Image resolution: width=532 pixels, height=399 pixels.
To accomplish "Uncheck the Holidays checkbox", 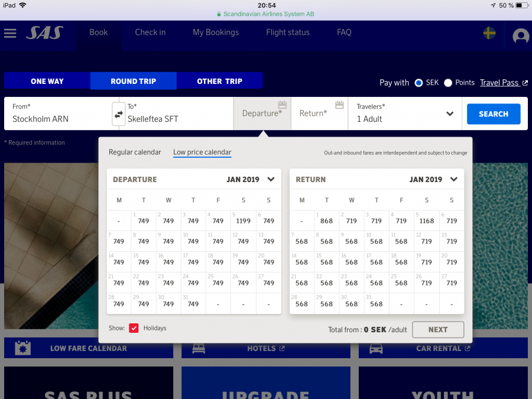I will tap(134, 328).
